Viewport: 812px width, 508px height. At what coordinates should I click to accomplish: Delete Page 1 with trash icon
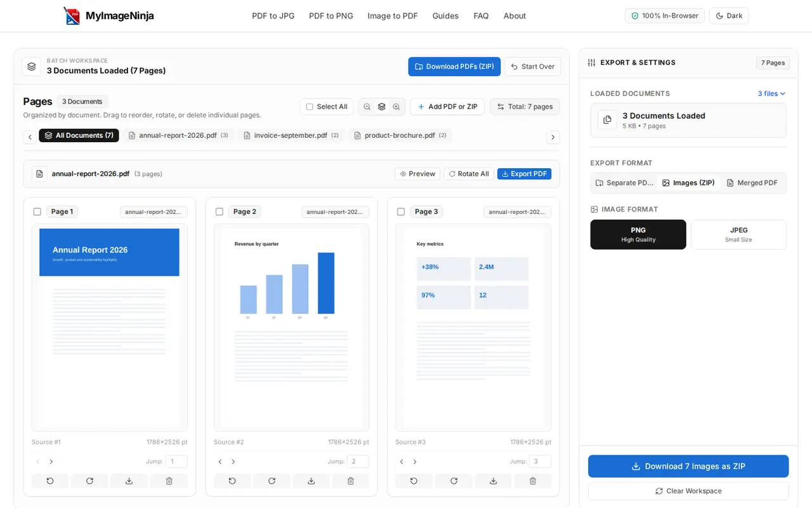(x=169, y=481)
